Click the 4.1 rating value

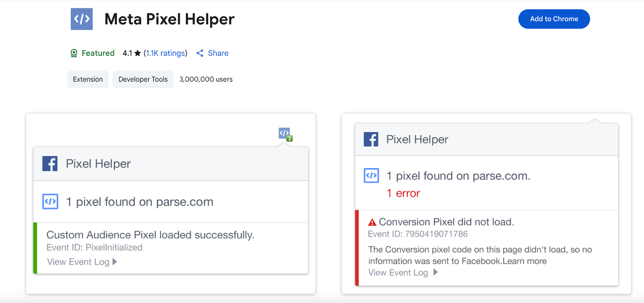127,53
